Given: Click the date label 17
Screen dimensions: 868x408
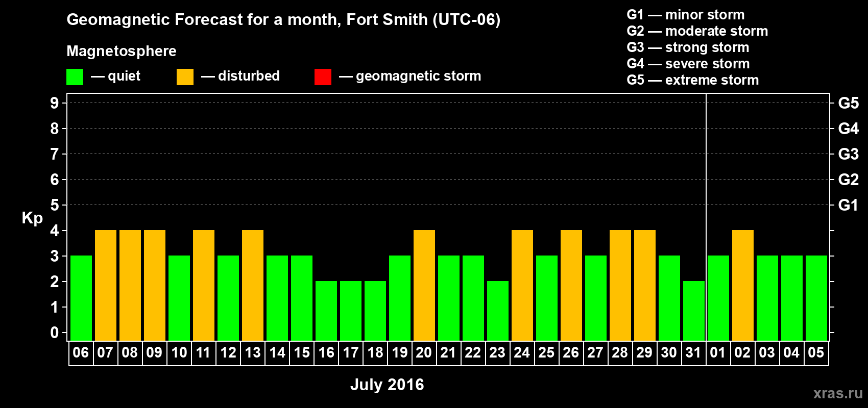Looking at the screenshot, I should pyautogui.click(x=351, y=352).
